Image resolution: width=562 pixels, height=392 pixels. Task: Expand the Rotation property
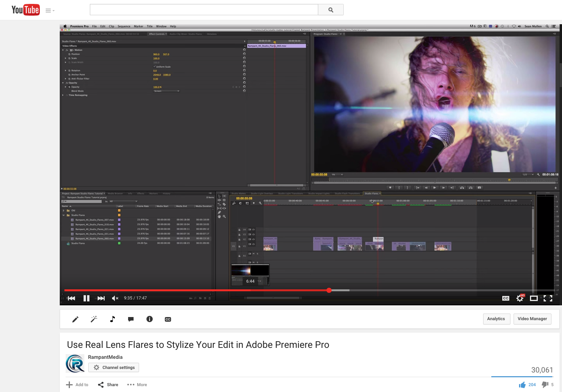[x=66, y=71]
